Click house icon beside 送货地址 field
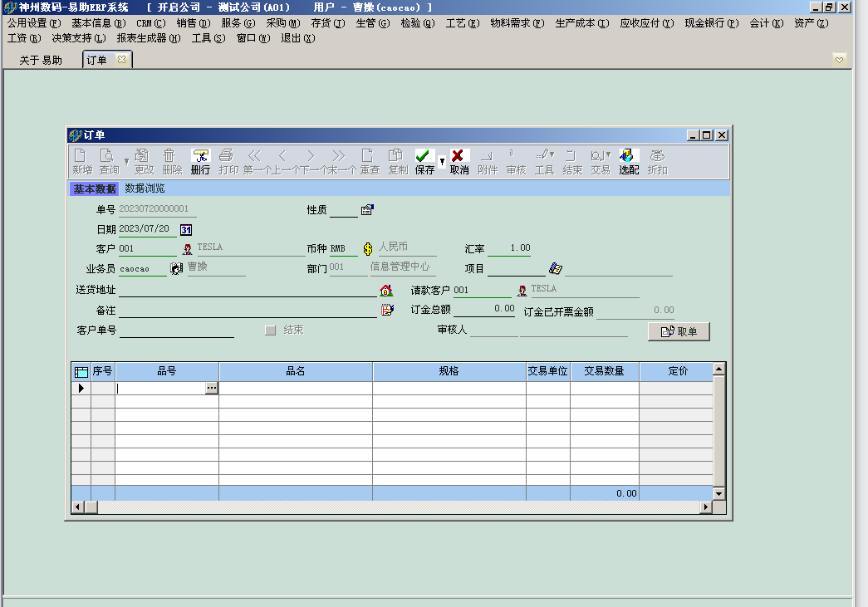868x607 pixels. click(386, 290)
